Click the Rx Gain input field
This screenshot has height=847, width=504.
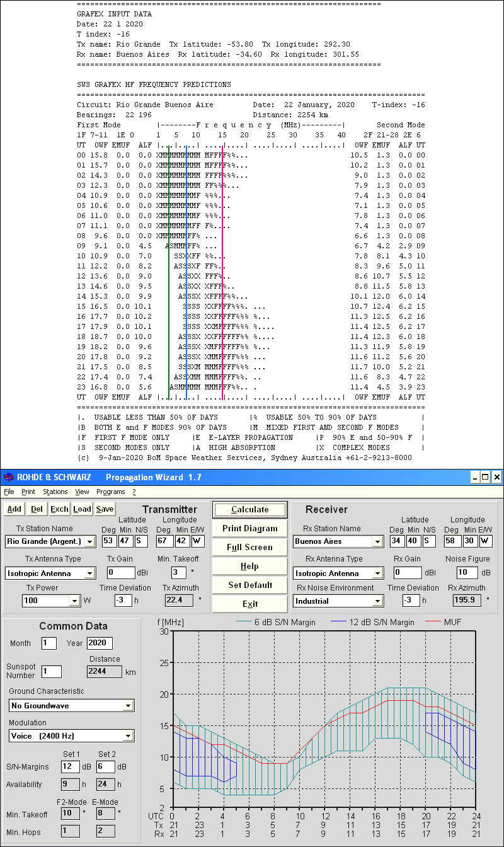tap(407, 573)
